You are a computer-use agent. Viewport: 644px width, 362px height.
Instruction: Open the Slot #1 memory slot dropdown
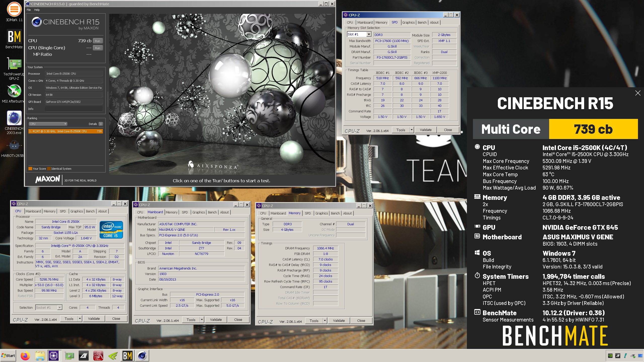pos(369,34)
